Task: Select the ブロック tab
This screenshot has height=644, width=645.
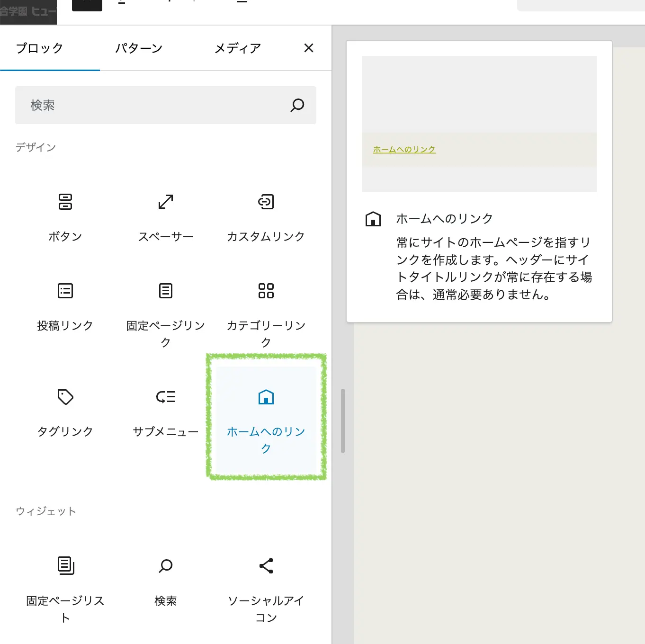Action: [40, 48]
